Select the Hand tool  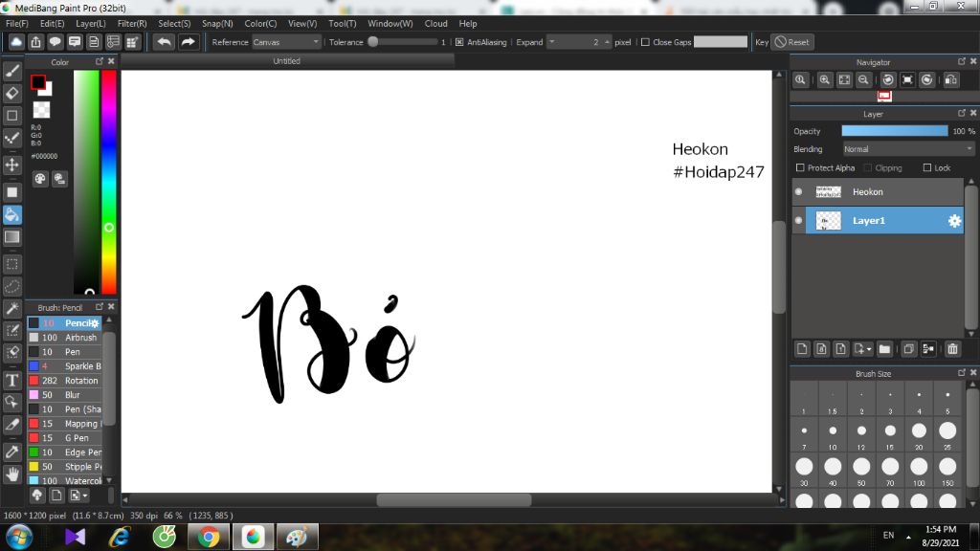click(x=11, y=474)
